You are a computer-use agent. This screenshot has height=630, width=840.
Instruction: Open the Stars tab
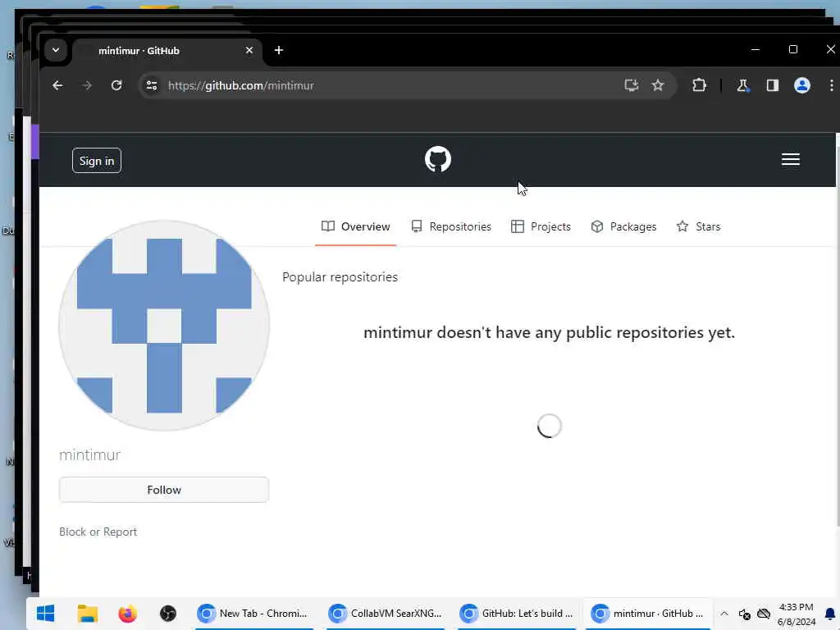coord(699,226)
